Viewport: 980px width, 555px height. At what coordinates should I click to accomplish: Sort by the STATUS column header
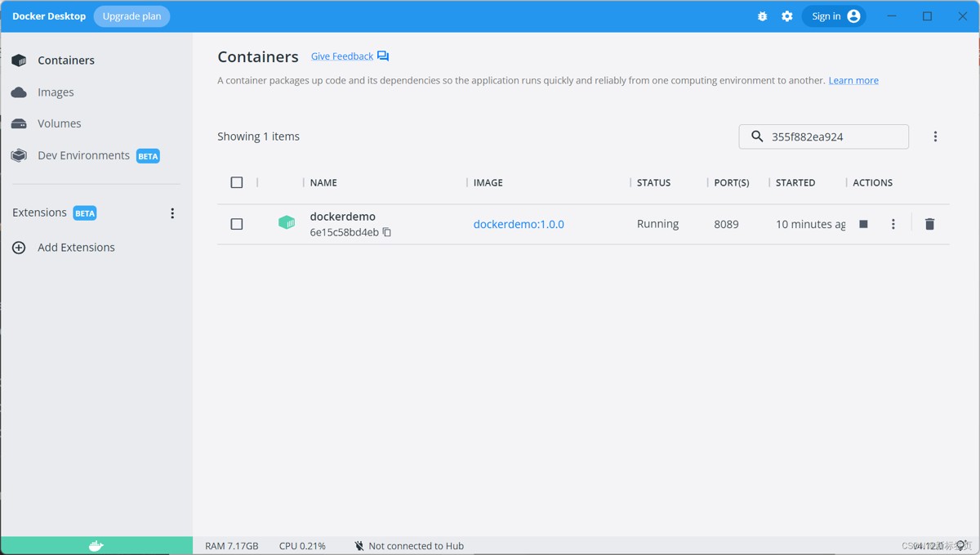(653, 182)
